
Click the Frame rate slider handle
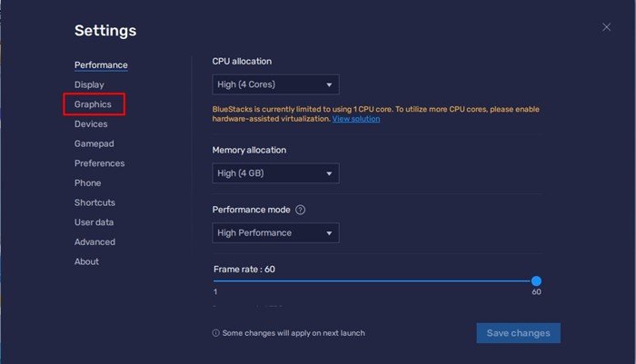[536, 281]
